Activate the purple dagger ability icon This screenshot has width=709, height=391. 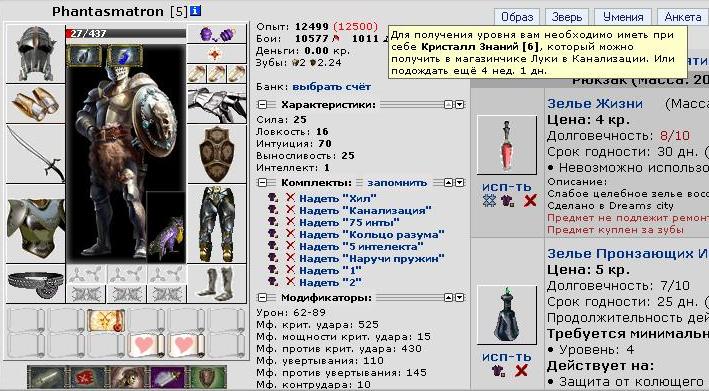click(x=167, y=377)
